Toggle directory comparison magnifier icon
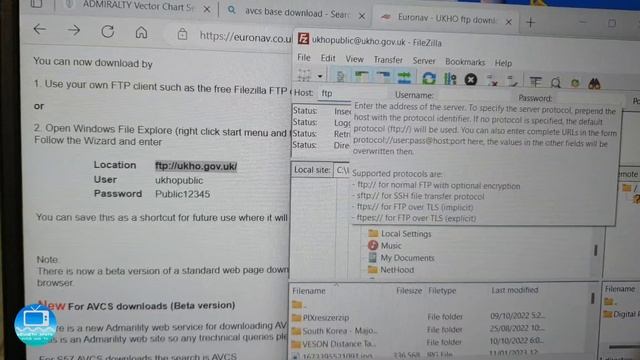Screen dimensions: 640x360 pos(556,82)
